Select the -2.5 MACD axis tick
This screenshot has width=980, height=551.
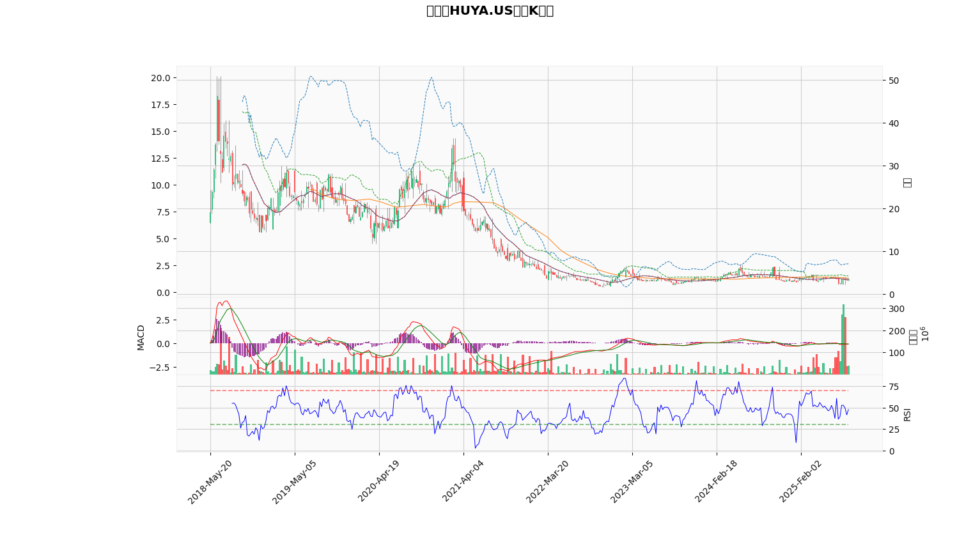[x=160, y=368]
